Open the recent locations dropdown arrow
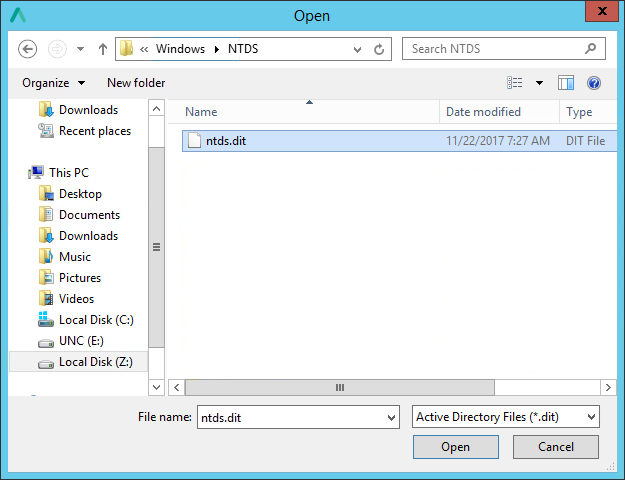Image resolution: width=625 pixels, height=480 pixels. 81,49
